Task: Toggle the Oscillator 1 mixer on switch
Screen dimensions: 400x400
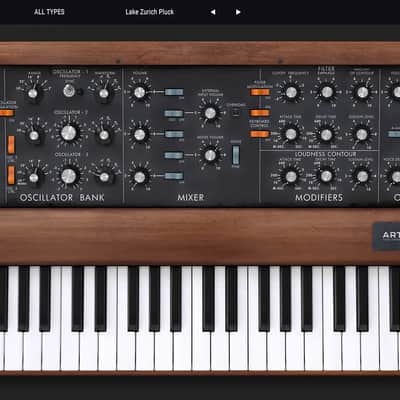Action: [174, 92]
